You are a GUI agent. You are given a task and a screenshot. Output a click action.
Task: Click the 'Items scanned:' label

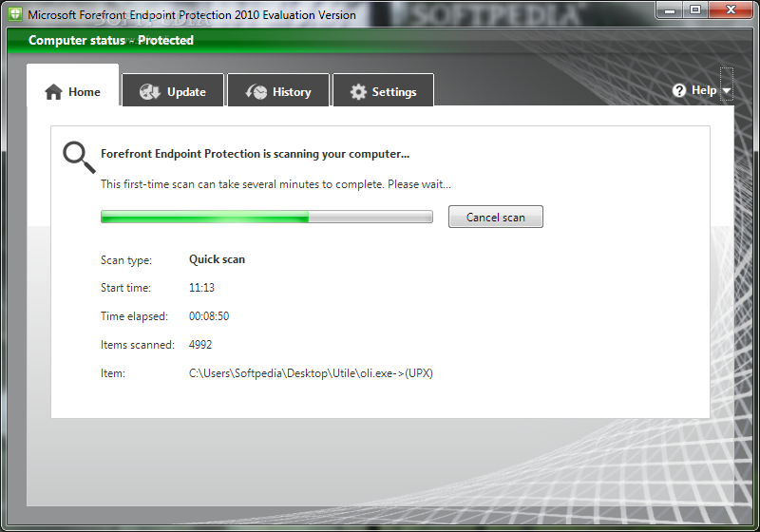137,345
